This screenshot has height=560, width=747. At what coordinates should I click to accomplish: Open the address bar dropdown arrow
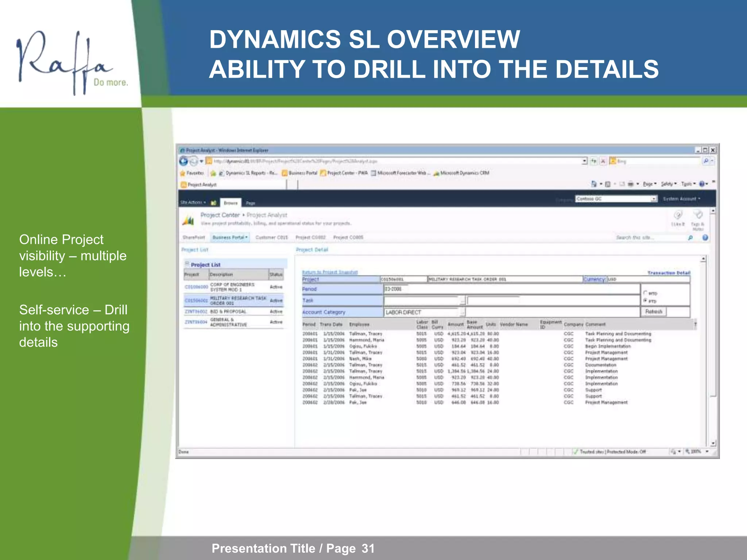[x=585, y=161]
